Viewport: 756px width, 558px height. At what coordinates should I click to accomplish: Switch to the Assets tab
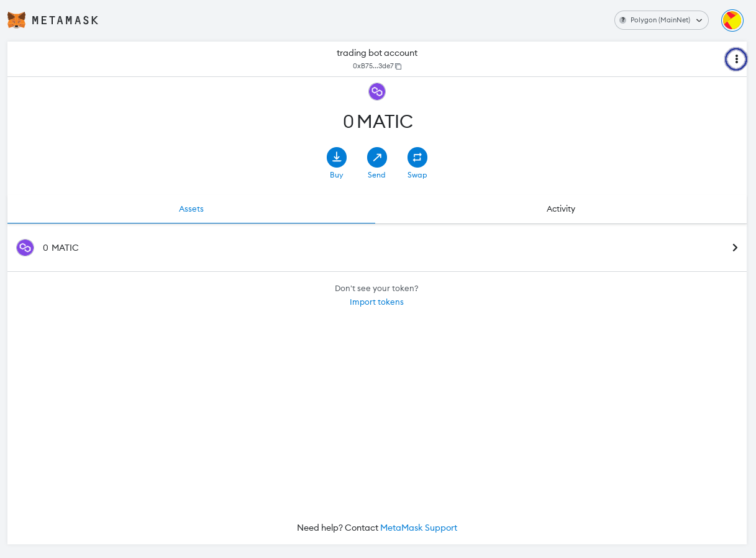(191, 209)
